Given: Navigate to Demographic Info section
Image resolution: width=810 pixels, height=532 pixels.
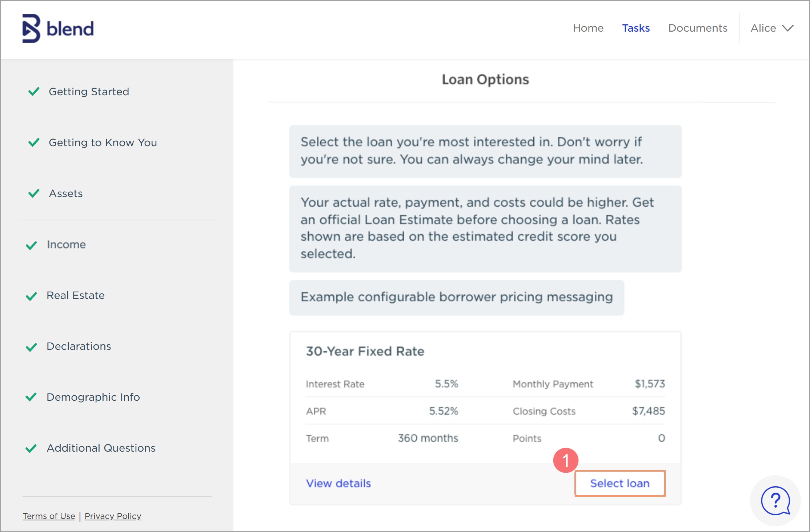Looking at the screenshot, I should tap(93, 397).
